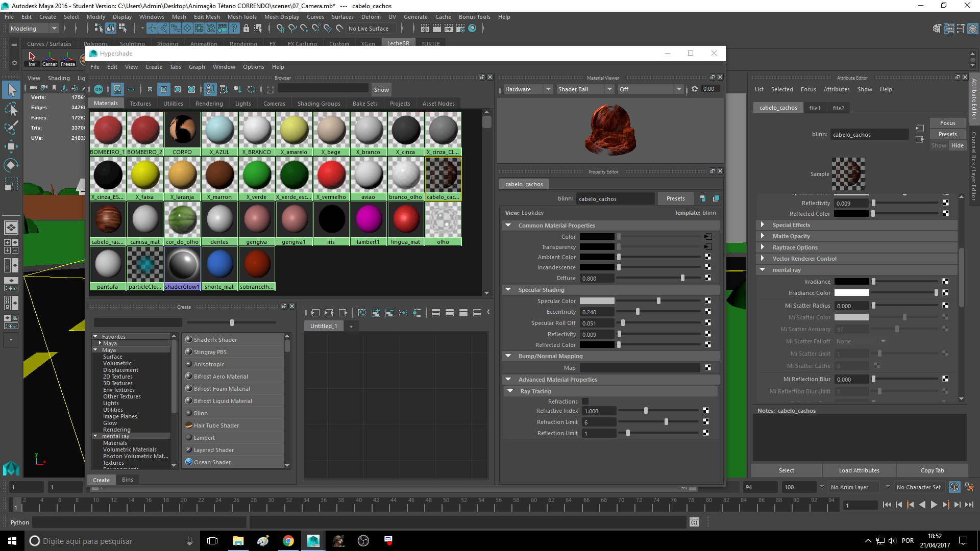Sort browser nodes by name A-Z
The width and height of the screenshot is (980, 551).
[210, 89]
